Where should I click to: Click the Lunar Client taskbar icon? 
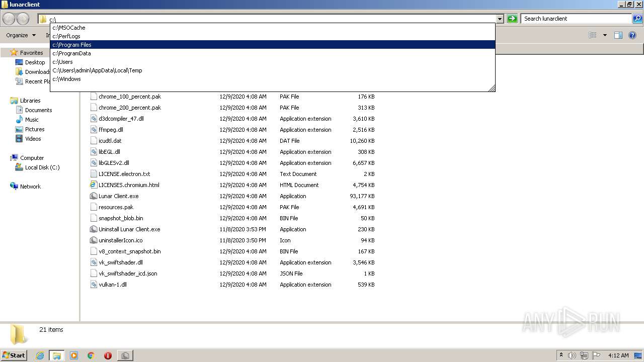(125, 355)
